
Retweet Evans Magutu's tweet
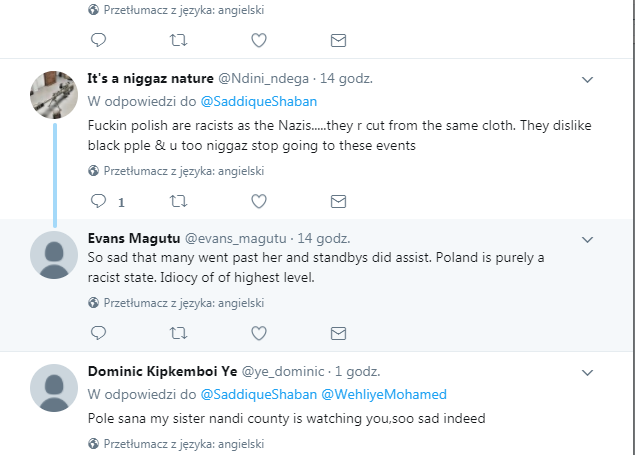click(x=178, y=332)
